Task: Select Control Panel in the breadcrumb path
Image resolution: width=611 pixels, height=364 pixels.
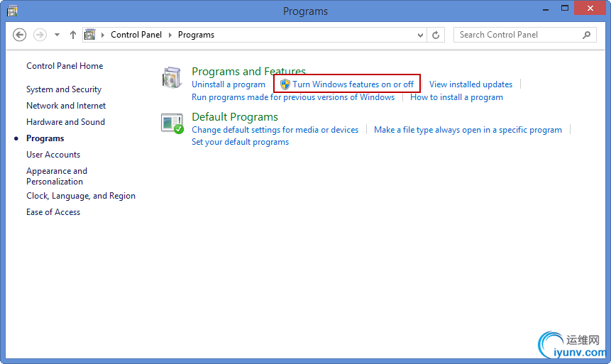Action: (x=136, y=35)
